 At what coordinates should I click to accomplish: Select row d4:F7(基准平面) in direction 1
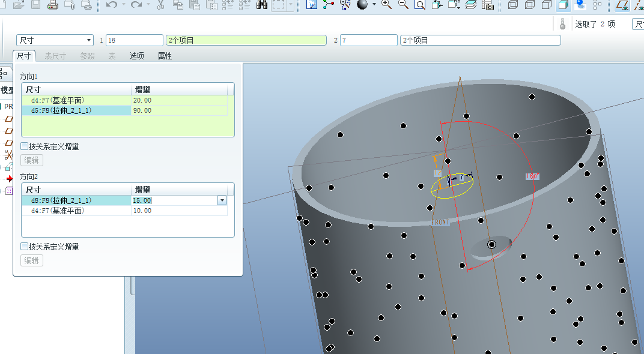click(76, 100)
